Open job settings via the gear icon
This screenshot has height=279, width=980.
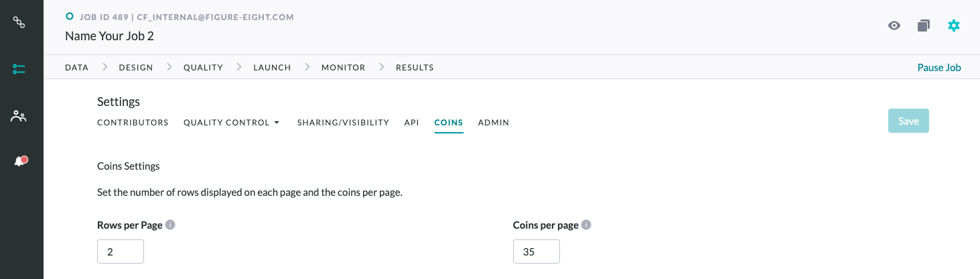pyautogui.click(x=954, y=25)
